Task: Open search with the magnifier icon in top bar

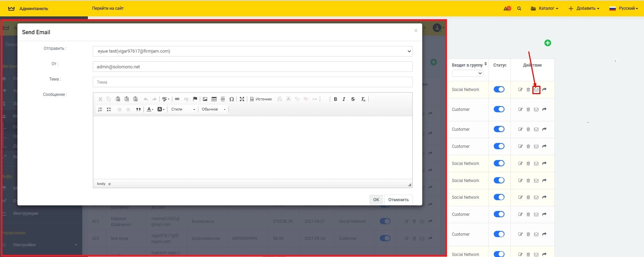Action: (519, 8)
